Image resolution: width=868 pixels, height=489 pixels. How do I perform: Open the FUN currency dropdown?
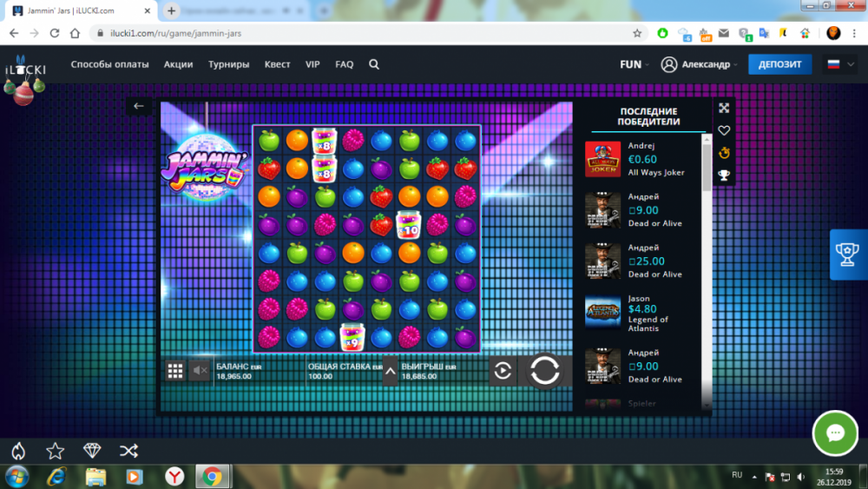[634, 64]
